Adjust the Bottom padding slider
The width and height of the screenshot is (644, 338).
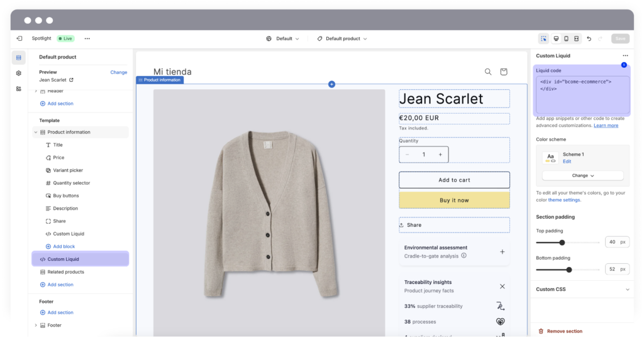click(x=568, y=270)
